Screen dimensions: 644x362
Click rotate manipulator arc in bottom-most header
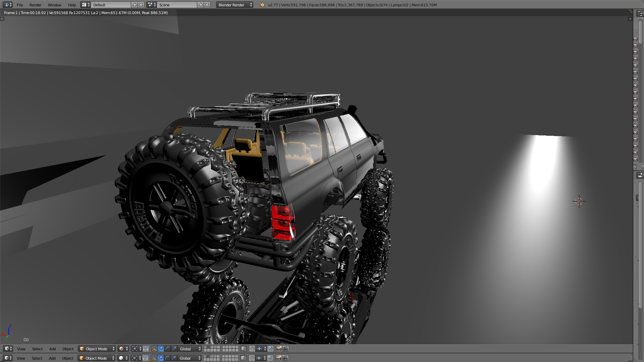[x=167, y=358]
